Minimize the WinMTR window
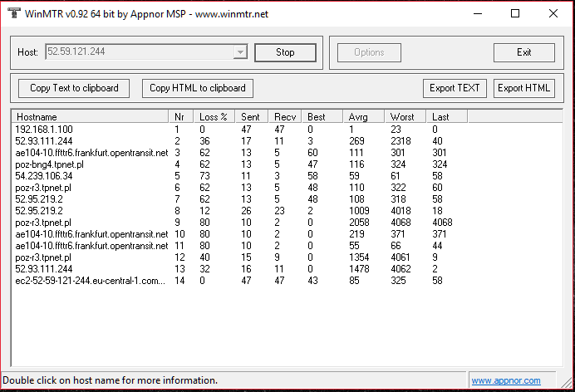 pos(477,13)
